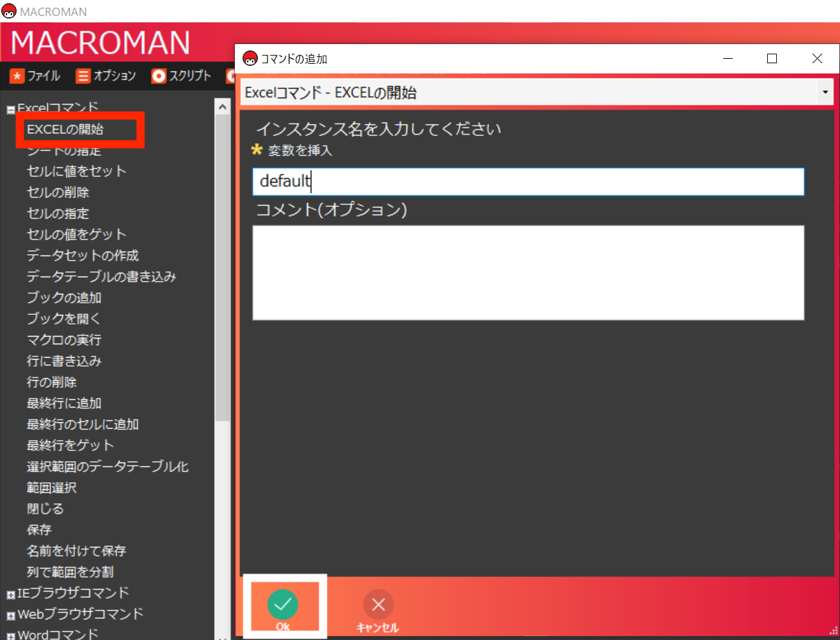The height and width of the screenshot is (640, 840).
Task: Select 行に書き込み command
Action: [x=64, y=361]
